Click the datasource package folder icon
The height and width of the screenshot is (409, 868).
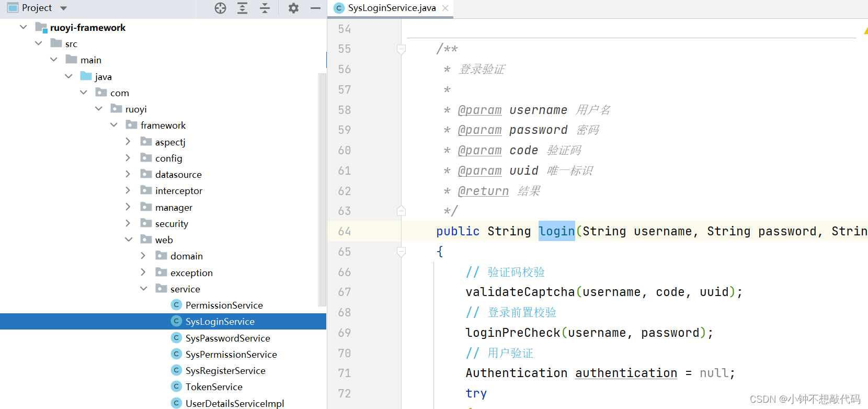[146, 174]
